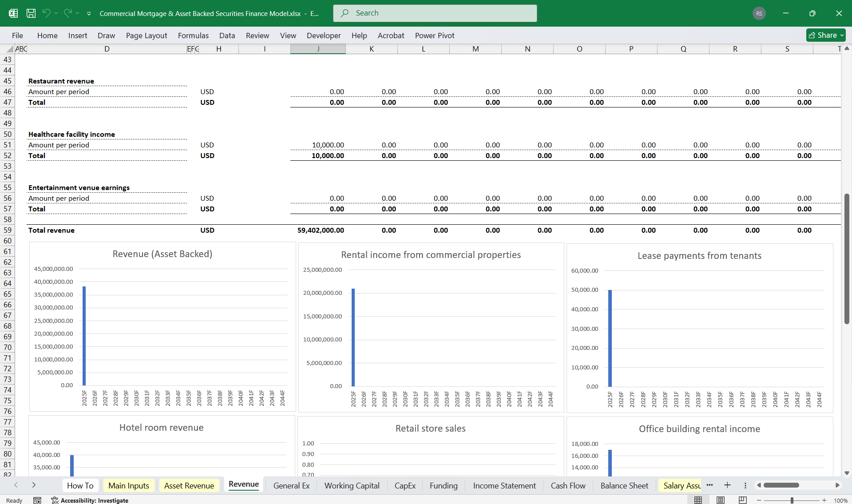Open the Formulas ribbon tab

tap(193, 36)
